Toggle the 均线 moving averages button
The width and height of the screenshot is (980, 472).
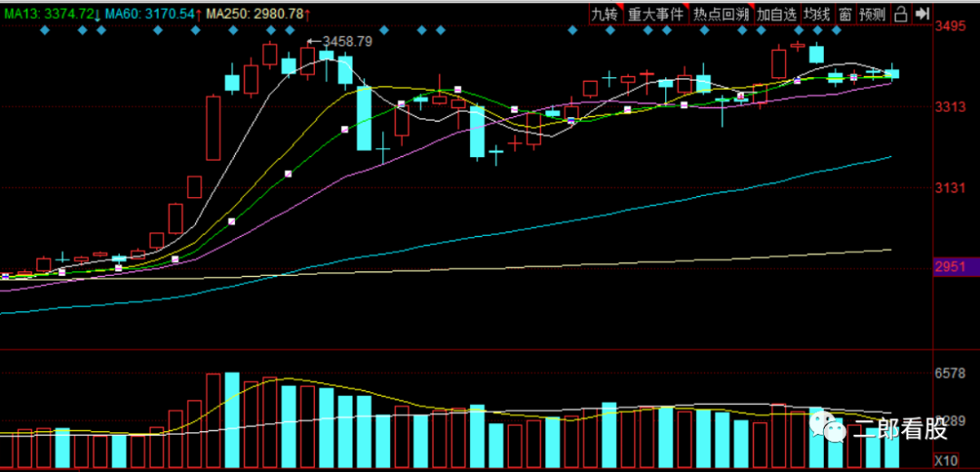click(818, 14)
